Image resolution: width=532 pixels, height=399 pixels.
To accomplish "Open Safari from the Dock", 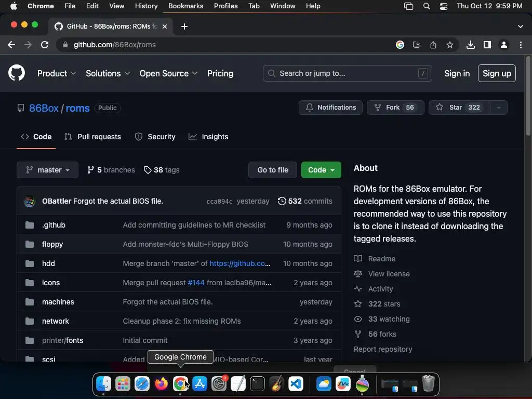I will [x=142, y=384].
